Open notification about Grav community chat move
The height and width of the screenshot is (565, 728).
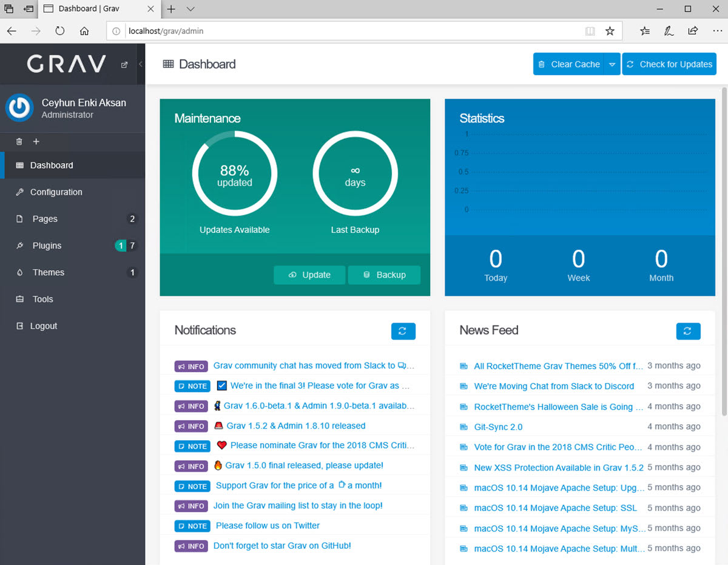point(314,366)
